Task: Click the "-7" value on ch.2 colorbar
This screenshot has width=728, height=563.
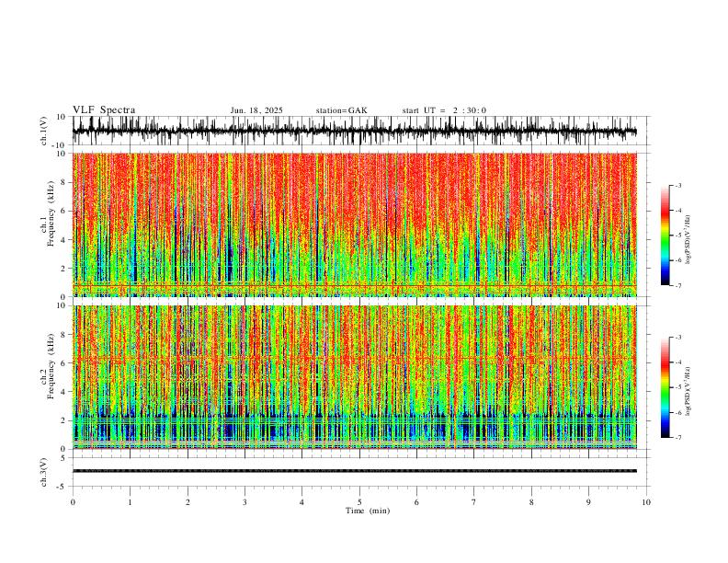Action: pos(678,438)
